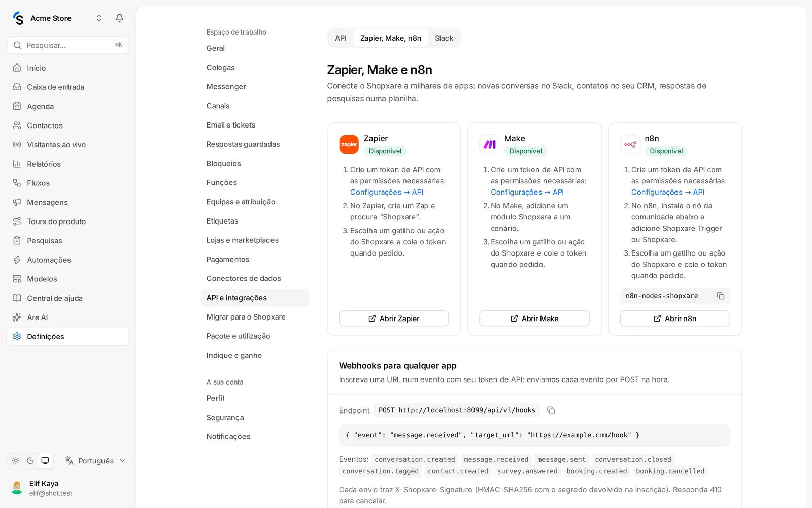812x508 pixels.
Task: Open Relatórios chart icon
Action: [x=17, y=164]
